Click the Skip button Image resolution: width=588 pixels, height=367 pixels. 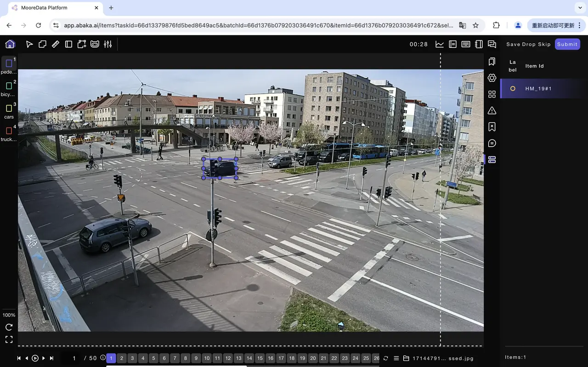pyautogui.click(x=544, y=44)
